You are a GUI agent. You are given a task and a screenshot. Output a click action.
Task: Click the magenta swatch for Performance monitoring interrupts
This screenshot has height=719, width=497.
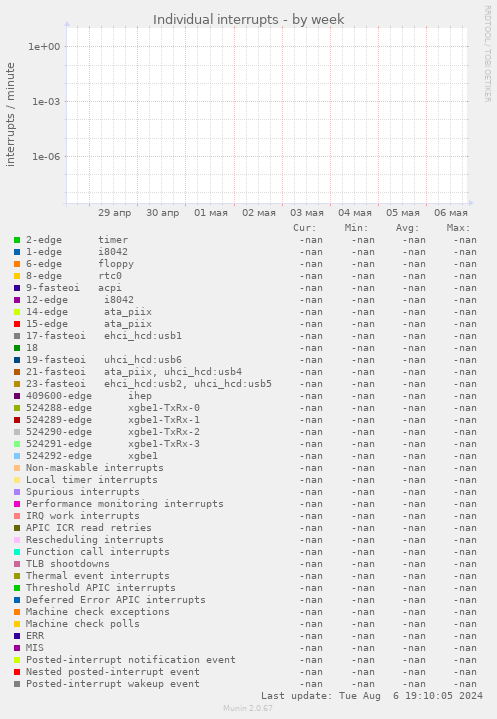tap(17, 504)
